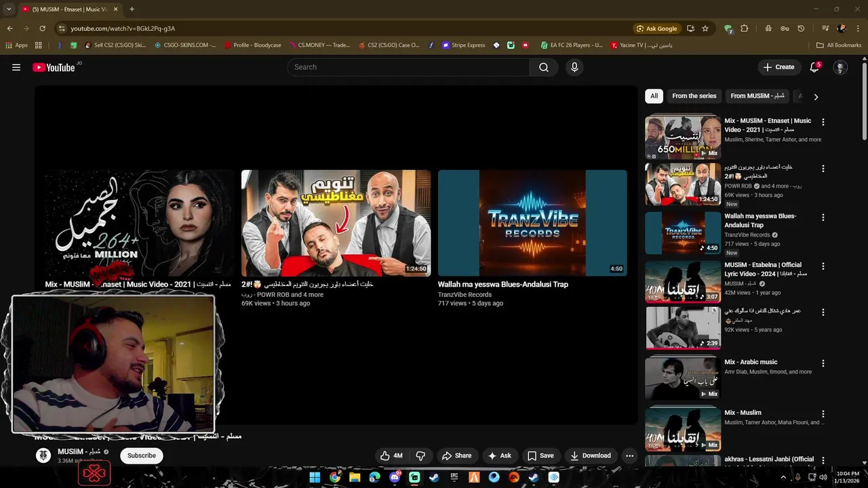Open sidebar Mix 650 Million thumbnail
This screenshot has width=868, height=488.
pos(682,138)
